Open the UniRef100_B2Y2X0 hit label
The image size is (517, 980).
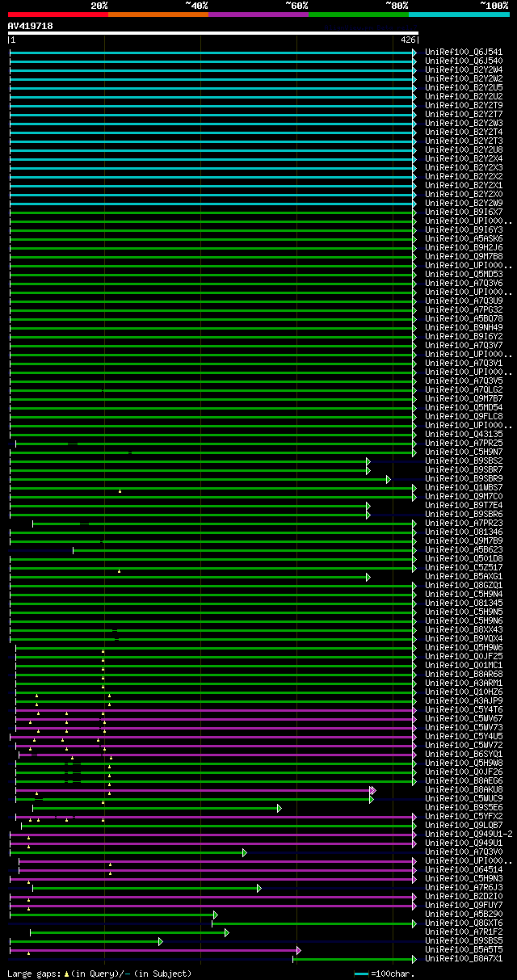pyautogui.click(x=464, y=194)
